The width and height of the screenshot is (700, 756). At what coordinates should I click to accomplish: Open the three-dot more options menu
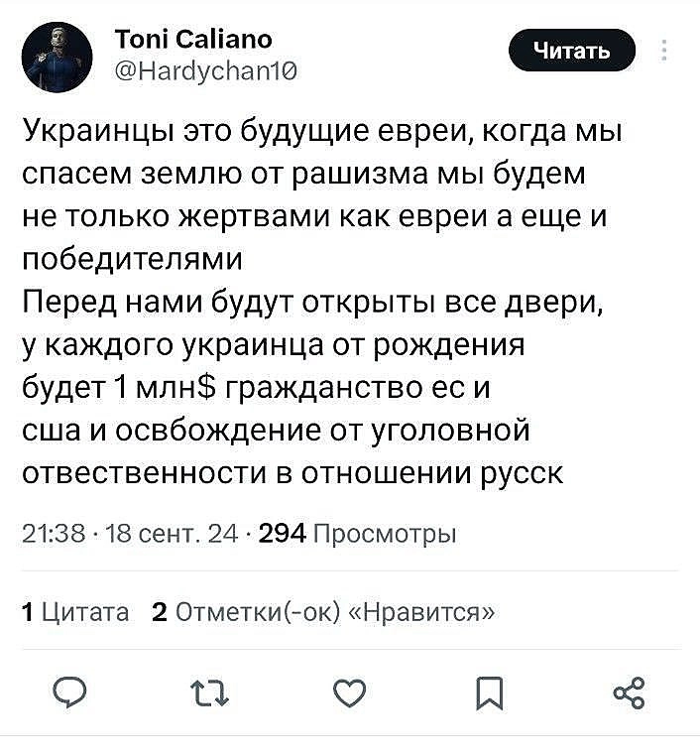[x=663, y=50]
